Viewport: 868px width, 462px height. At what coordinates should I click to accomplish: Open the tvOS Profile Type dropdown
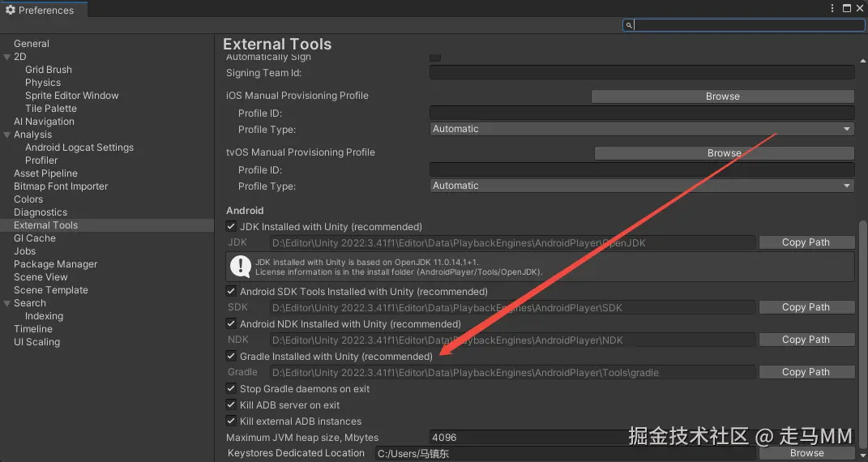tap(642, 186)
